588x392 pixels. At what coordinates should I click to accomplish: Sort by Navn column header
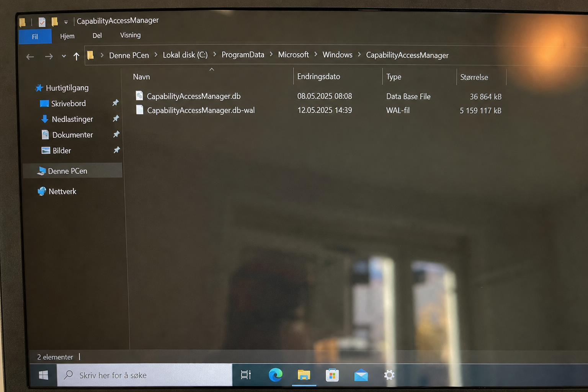pos(141,77)
